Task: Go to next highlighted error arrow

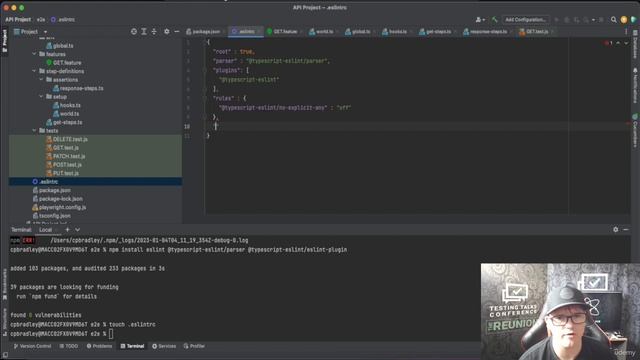Action: (626, 43)
